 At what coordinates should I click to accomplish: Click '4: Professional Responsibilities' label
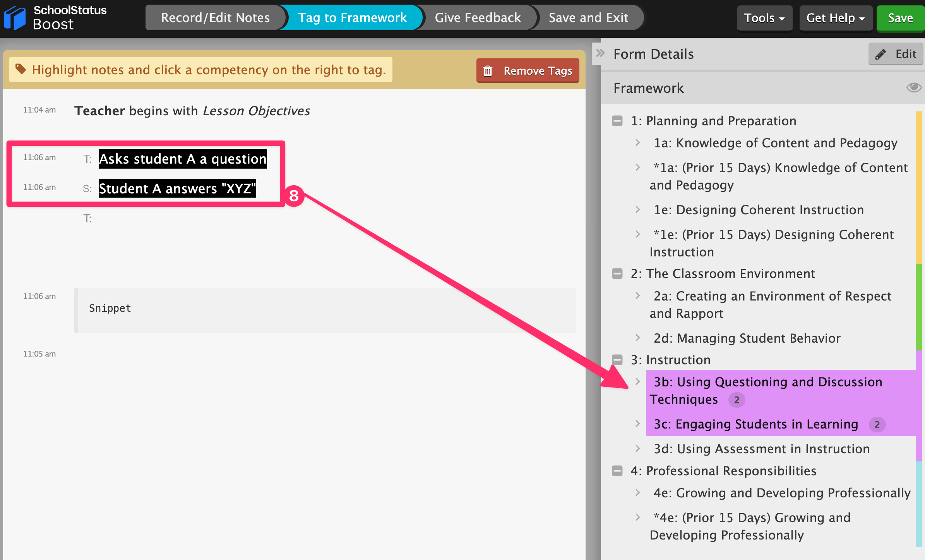tap(723, 471)
